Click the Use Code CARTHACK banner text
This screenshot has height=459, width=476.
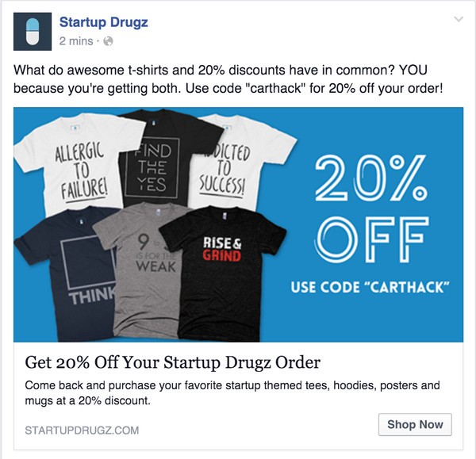370,287
